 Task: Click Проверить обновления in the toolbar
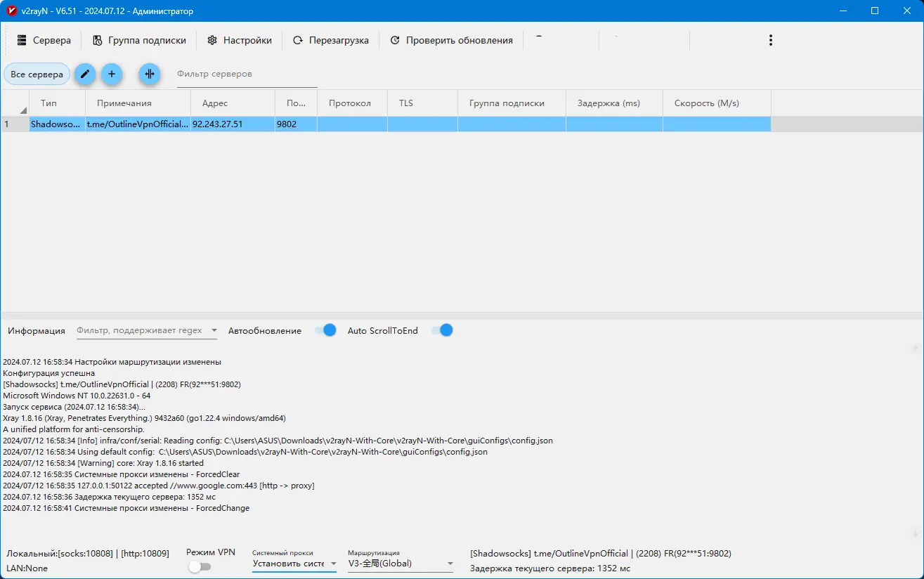[451, 41]
